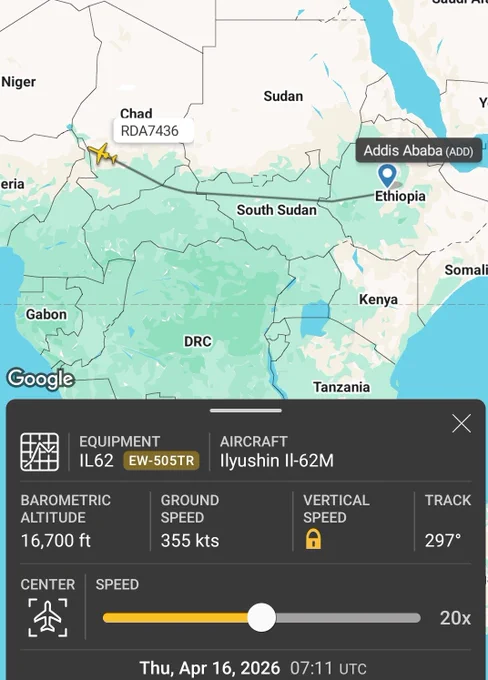Click the Gabon country label on map
Screen dimensions: 488x680
[46, 314]
